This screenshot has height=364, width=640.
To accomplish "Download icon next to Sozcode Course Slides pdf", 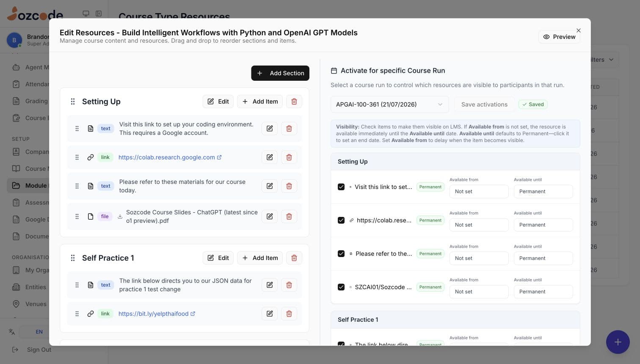I will point(120,216).
